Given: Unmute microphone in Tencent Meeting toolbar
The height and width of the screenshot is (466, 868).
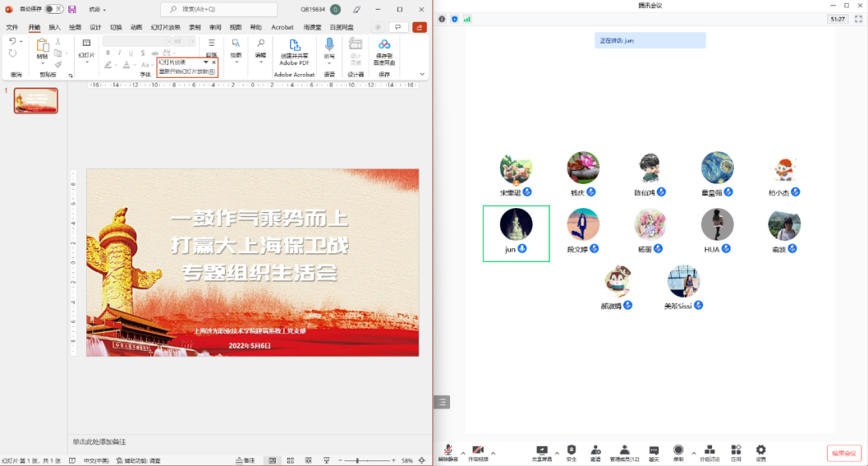Looking at the screenshot, I should pos(448,451).
